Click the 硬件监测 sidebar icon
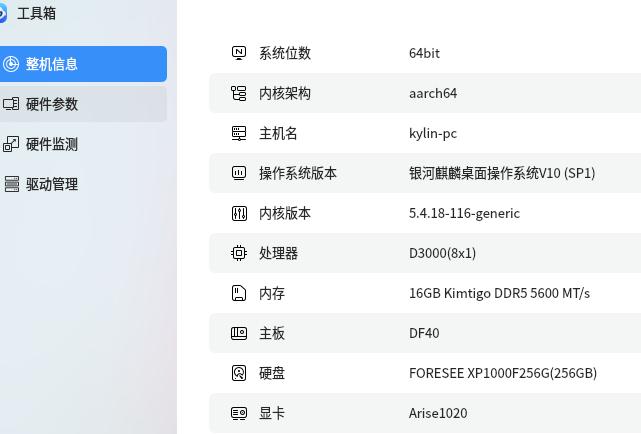Image resolution: width=641 pixels, height=434 pixels. click(x=11, y=144)
